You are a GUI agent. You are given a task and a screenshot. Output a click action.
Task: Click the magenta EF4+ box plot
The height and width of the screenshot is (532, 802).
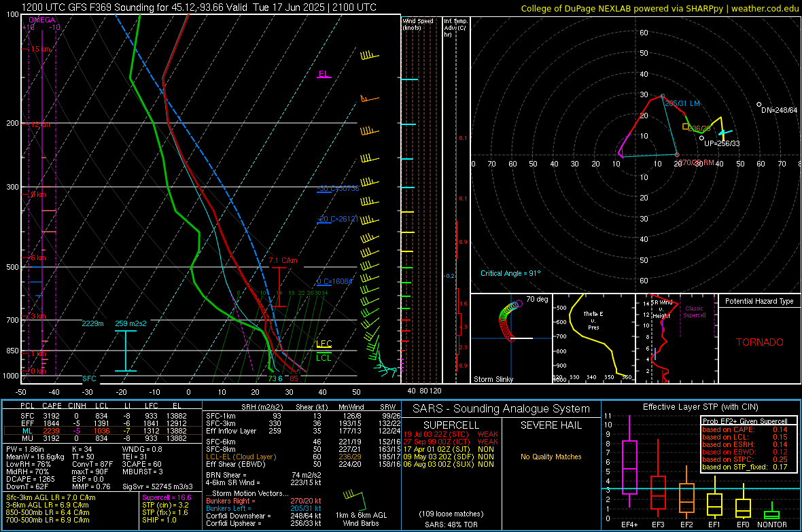coord(629,462)
